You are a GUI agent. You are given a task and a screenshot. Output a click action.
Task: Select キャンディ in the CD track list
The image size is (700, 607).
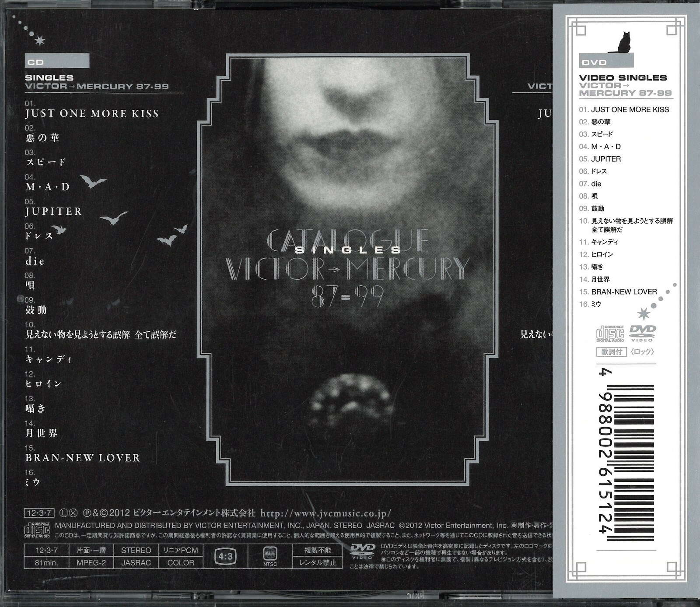(49, 359)
